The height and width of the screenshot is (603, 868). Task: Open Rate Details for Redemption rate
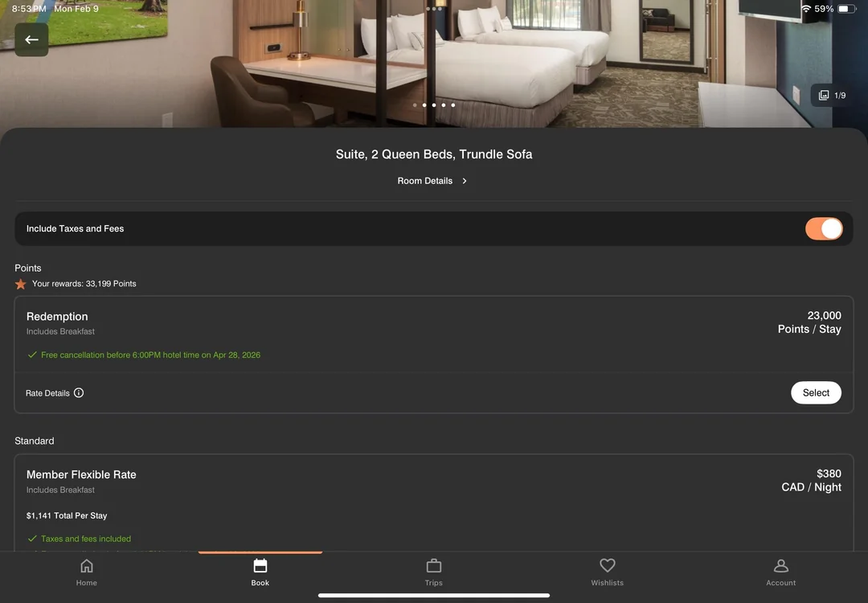(x=47, y=393)
